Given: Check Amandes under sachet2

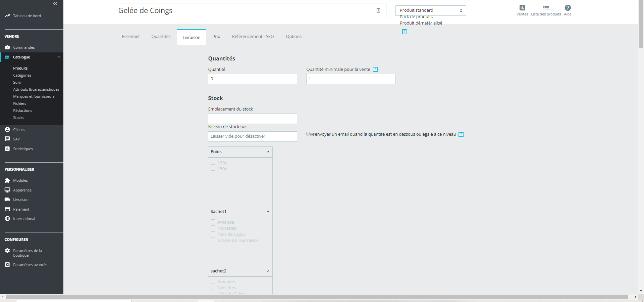Looking at the screenshot, I should coord(213,281).
